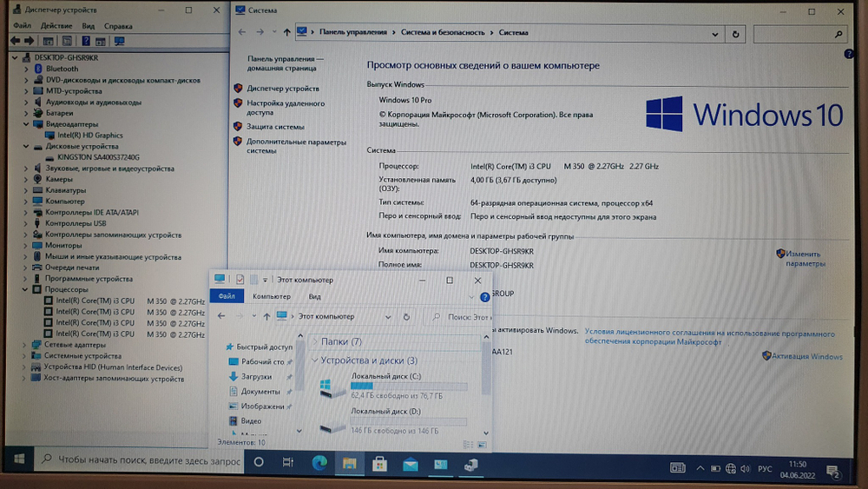Open Файл menu in Device Manager
The image size is (868, 489).
[23, 25]
